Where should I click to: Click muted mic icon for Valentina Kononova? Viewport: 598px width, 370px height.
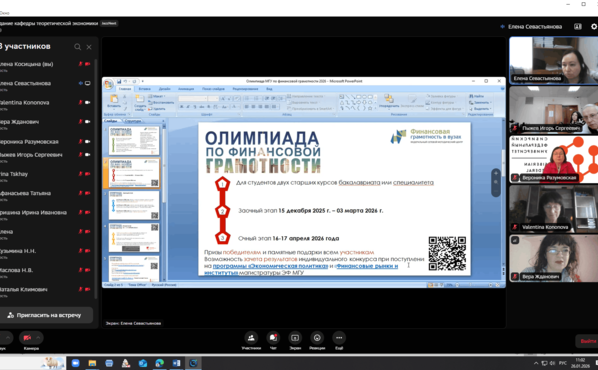pyautogui.click(x=80, y=102)
